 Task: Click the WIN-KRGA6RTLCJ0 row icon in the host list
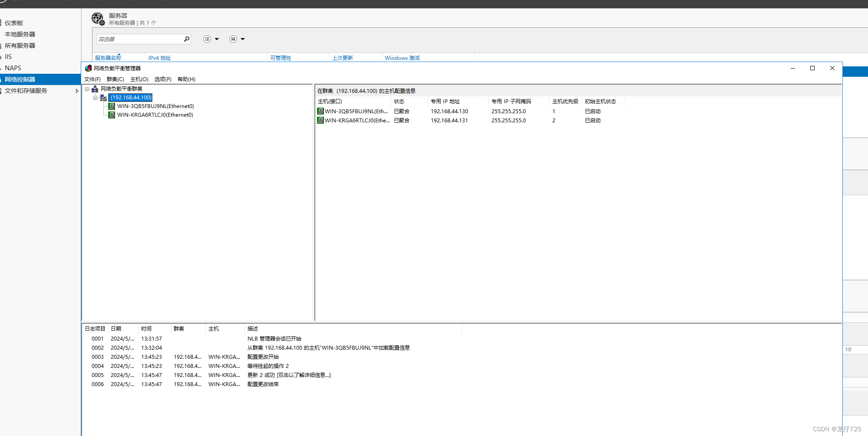point(320,121)
